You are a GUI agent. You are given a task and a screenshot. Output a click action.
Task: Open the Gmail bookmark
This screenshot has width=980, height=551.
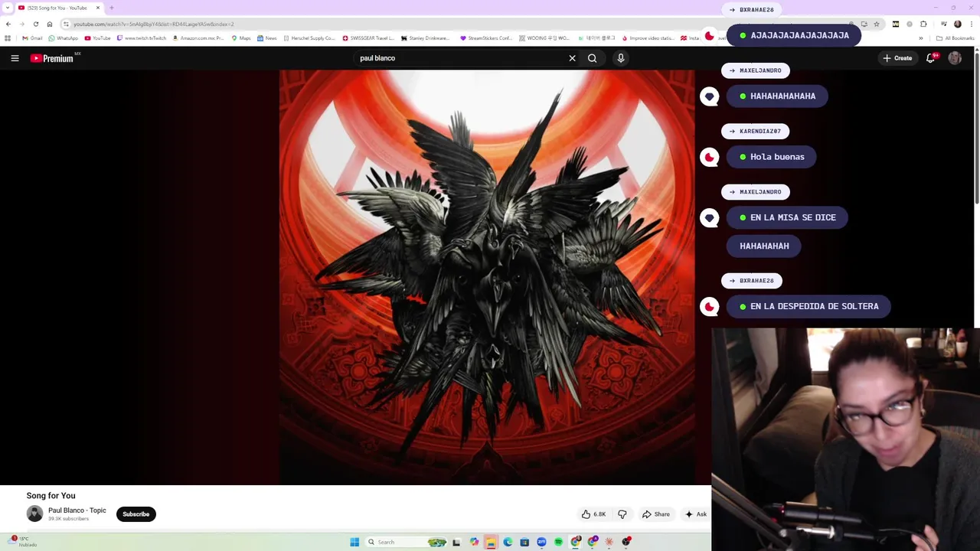click(32, 38)
